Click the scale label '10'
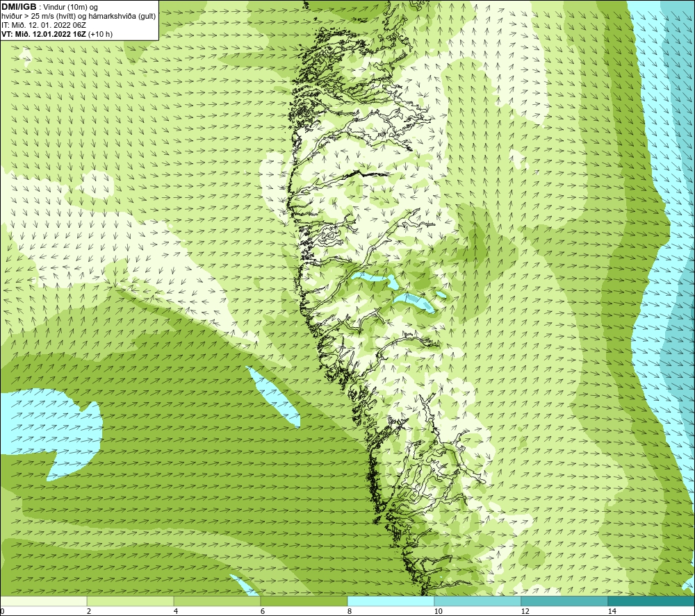 pyautogui.click(x=439, y=612)
